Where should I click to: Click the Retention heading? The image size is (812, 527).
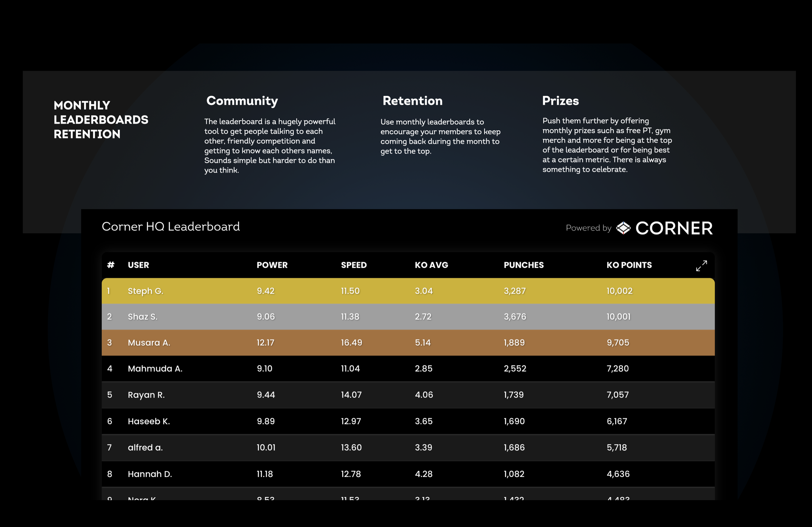tap(412, 101)
